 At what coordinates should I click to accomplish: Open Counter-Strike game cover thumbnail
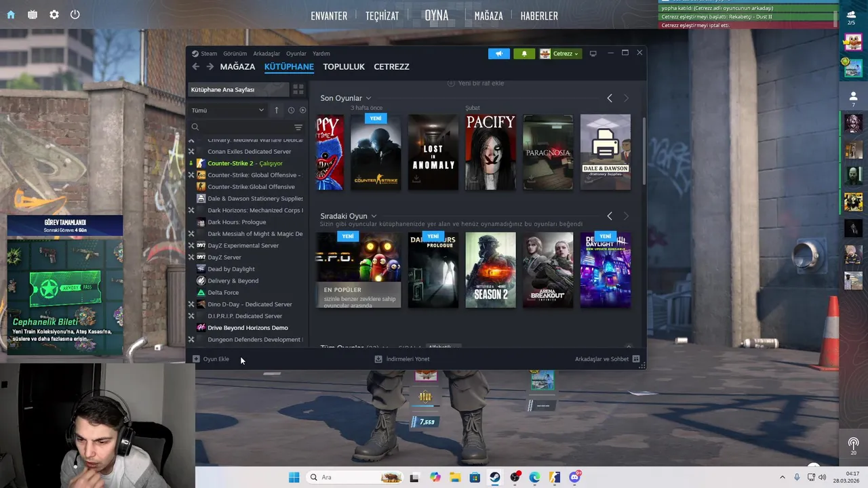[376, 152]
